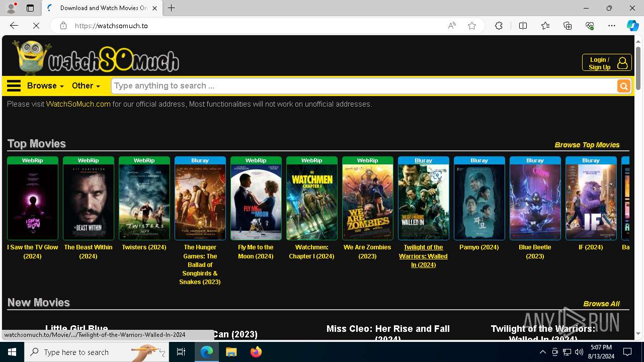Select the Watchmen Chapter I poster
Image resolution: width=644 pixels, height=362 pixels.
click(x=312, y=202)
